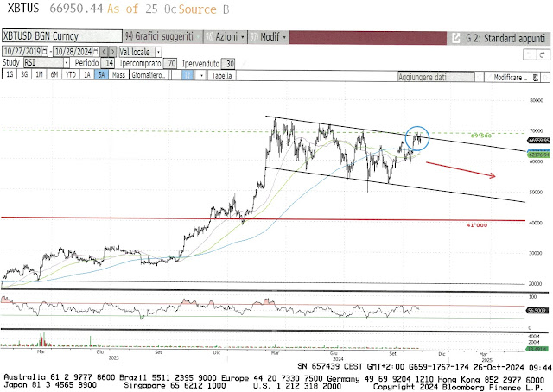Screen dimensions: 553x392
Task: Select the 6M time range tab
Action: pyautogui.click(x=54, y=75)
